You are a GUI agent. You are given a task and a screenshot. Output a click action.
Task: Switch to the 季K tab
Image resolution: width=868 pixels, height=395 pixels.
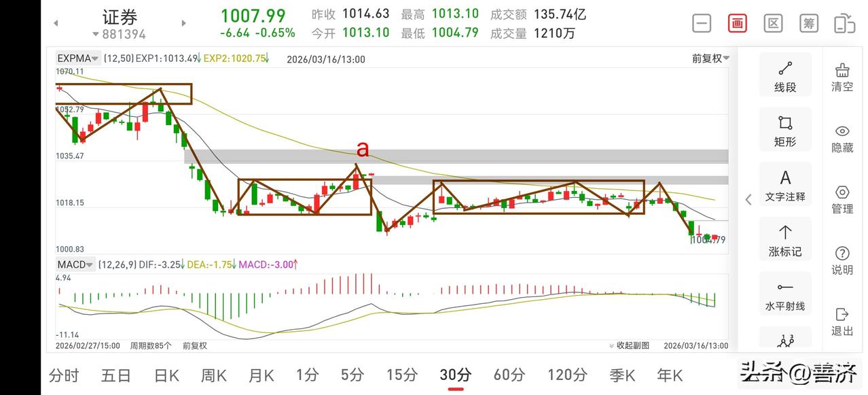[x=621, y=375]
